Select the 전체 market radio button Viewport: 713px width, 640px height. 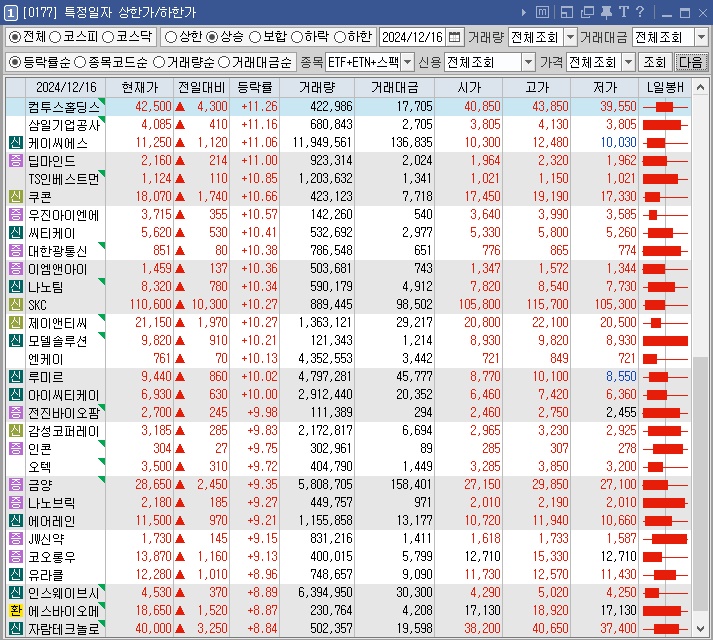tap(15, 37)
